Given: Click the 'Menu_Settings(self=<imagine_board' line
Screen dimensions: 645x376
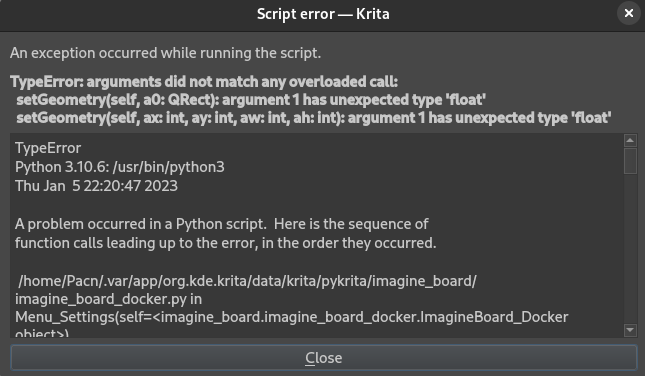Looking at the screenshot, I should coord(292,317).
